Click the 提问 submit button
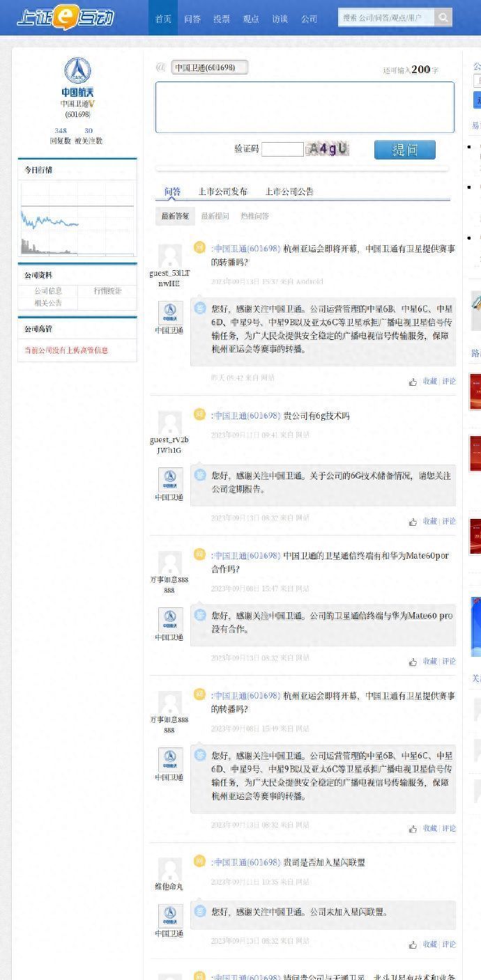Image resolution: width=481 pixels, height=980 pixels. [405, 150]
